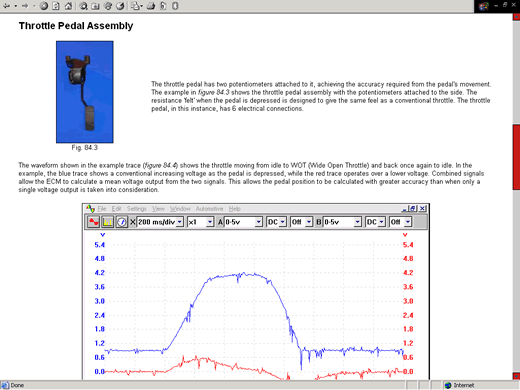Open the oscilloscope View menu

158,209
